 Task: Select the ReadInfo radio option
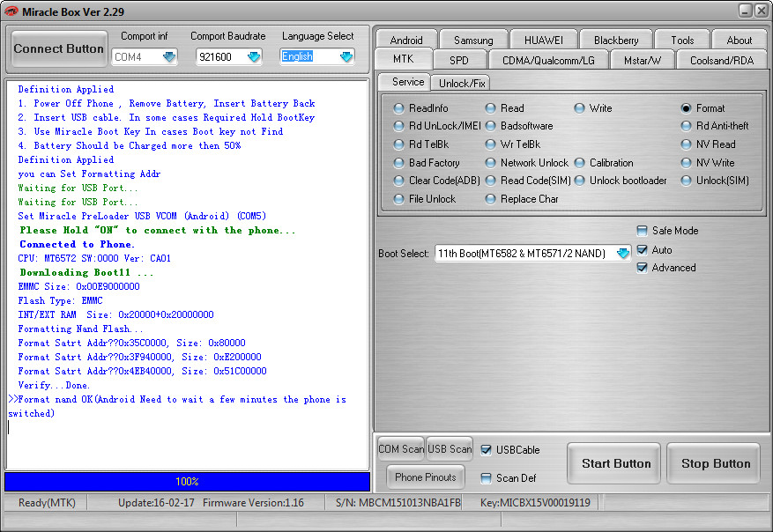[422, 107]
